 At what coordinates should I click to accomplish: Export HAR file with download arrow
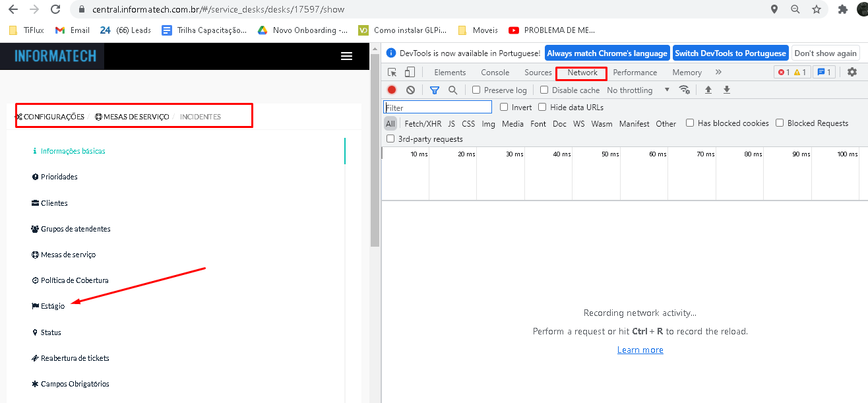pyautogui.click(x=727, y=90)
